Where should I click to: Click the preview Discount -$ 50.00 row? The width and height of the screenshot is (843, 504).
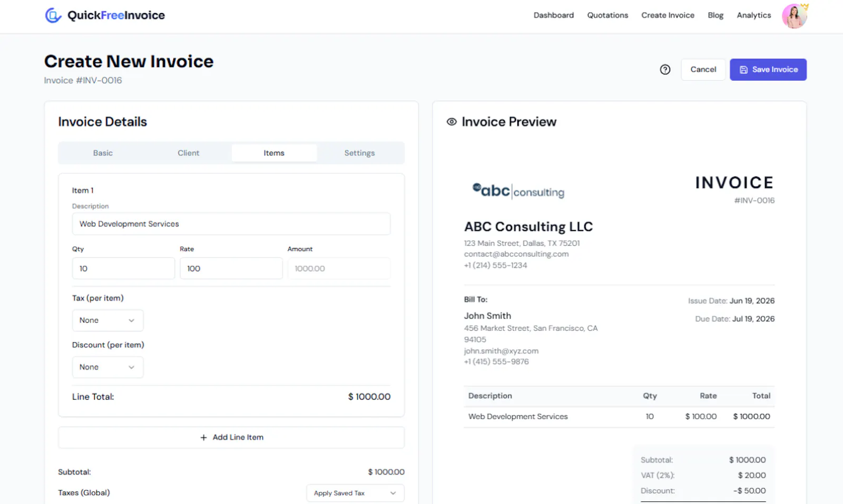tap(703, 490)
